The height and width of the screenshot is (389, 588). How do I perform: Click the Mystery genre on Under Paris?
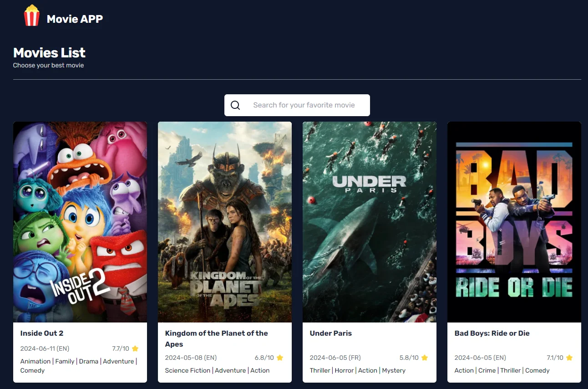pyautogui.click(x=394, y=370)
